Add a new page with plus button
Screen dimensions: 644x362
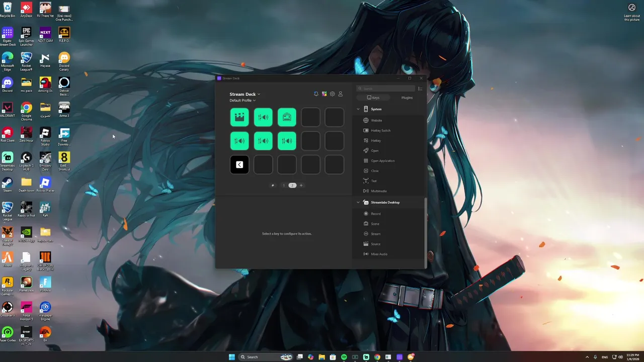point(301,185)
